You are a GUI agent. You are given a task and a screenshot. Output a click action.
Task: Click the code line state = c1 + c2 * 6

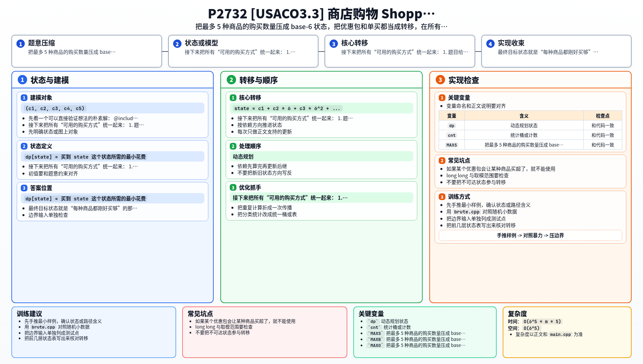(x=287, y=108)
